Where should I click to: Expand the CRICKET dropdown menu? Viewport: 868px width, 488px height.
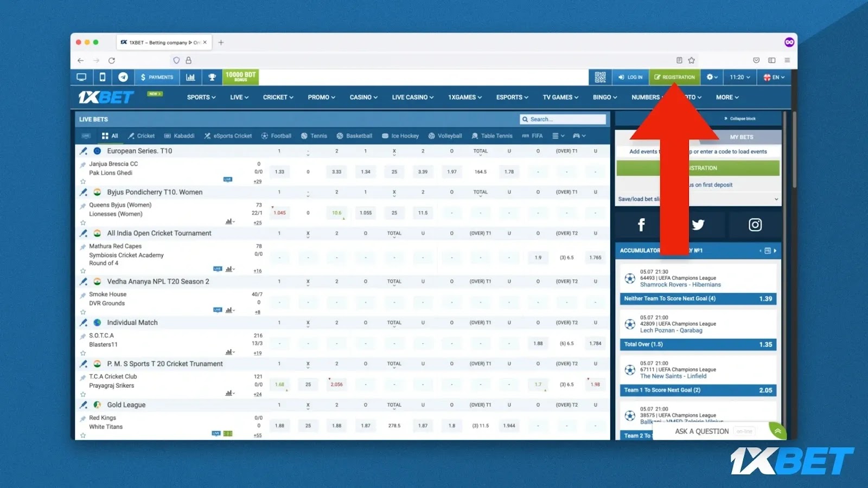click(278, 98)
